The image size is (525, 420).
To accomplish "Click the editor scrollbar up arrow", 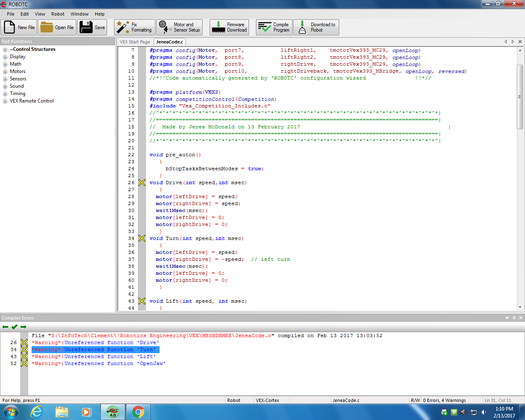I will coord(520,50).
